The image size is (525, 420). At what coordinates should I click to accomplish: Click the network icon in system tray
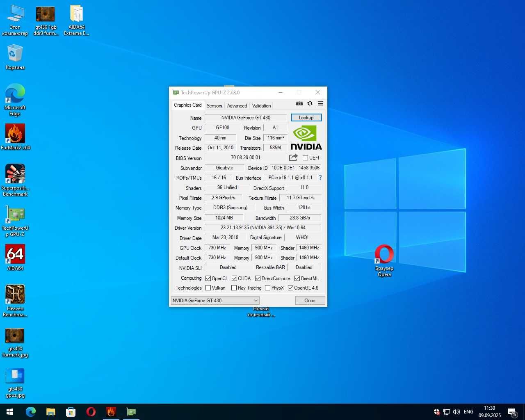(447, 412)
